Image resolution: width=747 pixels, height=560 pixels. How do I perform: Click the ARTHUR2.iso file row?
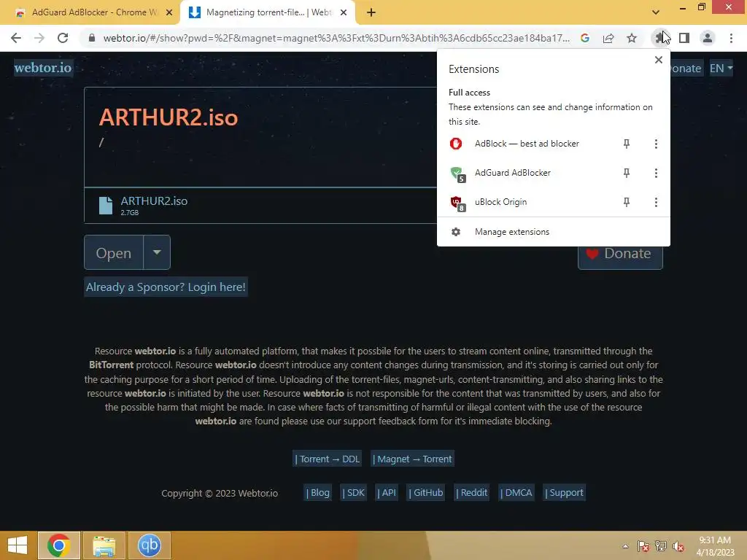[x=260, y=205]
